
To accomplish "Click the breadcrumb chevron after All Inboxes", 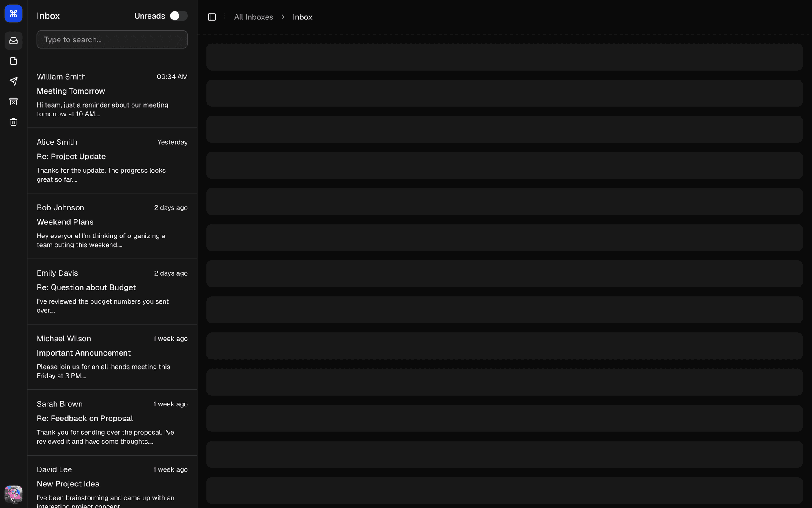I will [283, 17].
